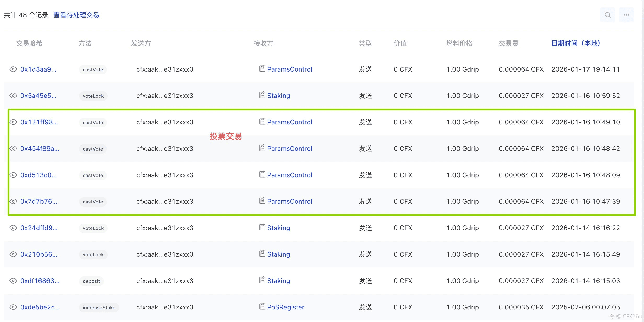Click eye icon beside 0x5a45e5 transaction
Viewport: 644px width, 322px height.
(13, 96)
